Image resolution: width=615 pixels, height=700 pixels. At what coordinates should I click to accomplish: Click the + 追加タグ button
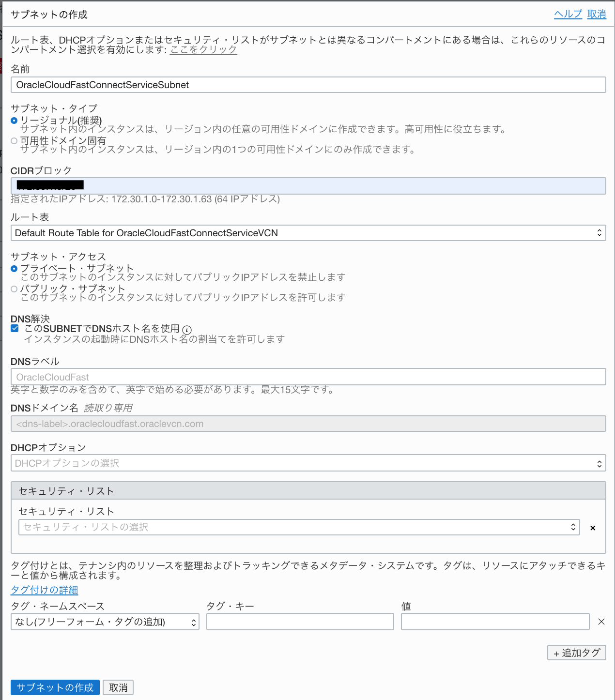point(577,653)
